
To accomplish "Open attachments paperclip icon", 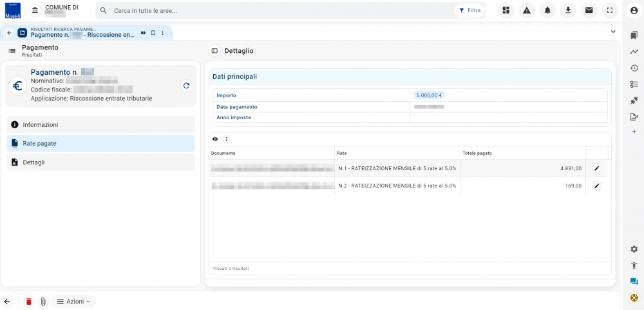I will (43, 302).
